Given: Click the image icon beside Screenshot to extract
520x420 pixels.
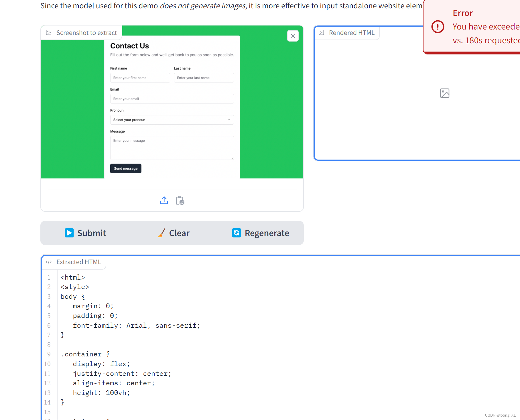Looking at the screenshot, I should 49,33.
